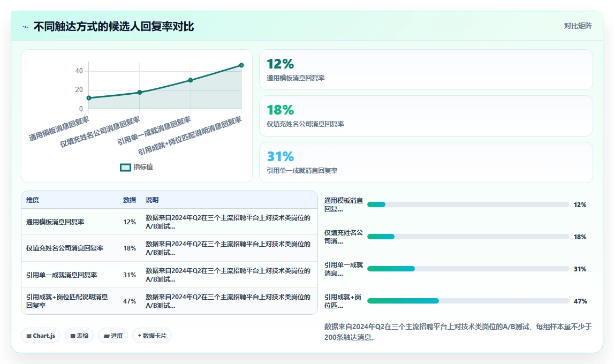614x364 pixels.
Task: Click the 仅填充姓名公司消息回复率 card caption
Action: pos(306,124)
